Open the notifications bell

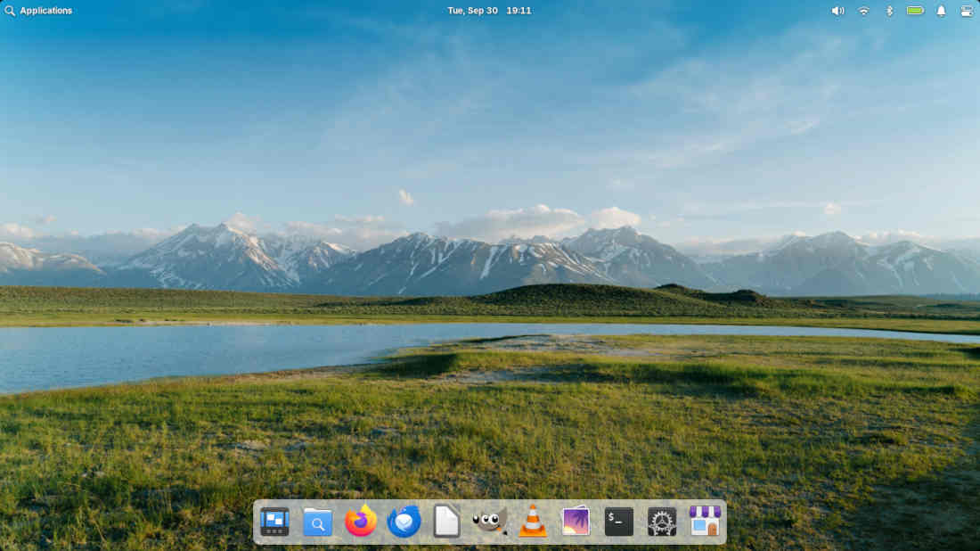point(941,11)
